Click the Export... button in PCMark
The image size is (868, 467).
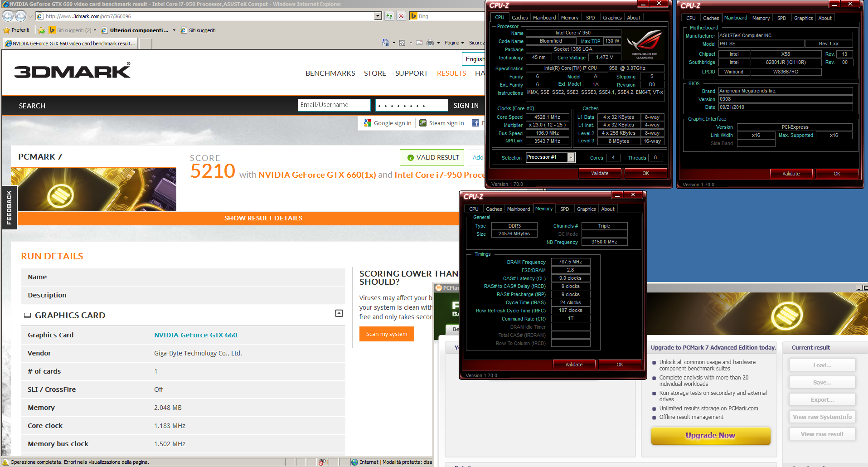click(x=822, y=400)
